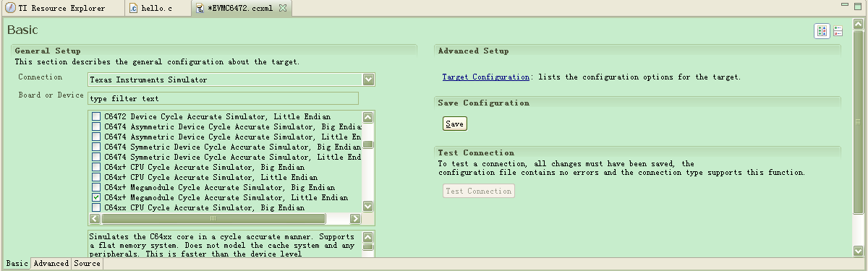This screenshot has width=868, height=271.
Task: Click the TI Resource Explorer tab icon
Action: [x=11, y=9]
